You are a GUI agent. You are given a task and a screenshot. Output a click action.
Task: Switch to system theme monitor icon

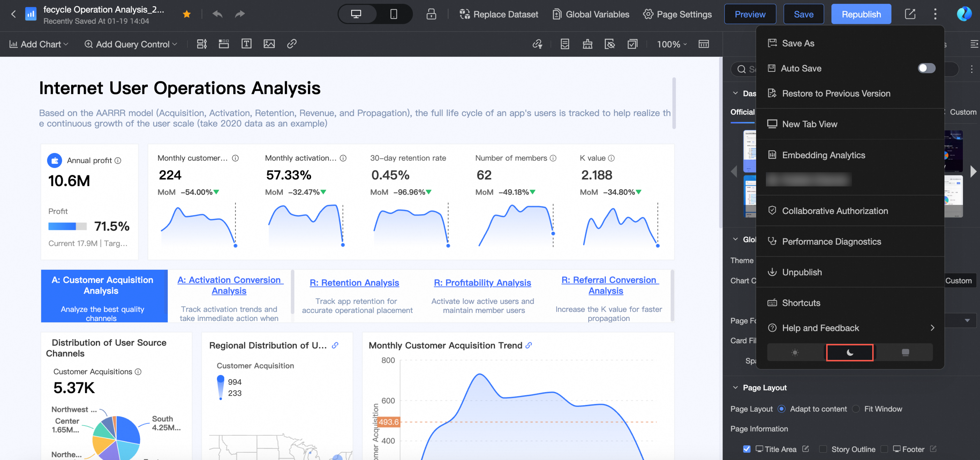(905, 353)
